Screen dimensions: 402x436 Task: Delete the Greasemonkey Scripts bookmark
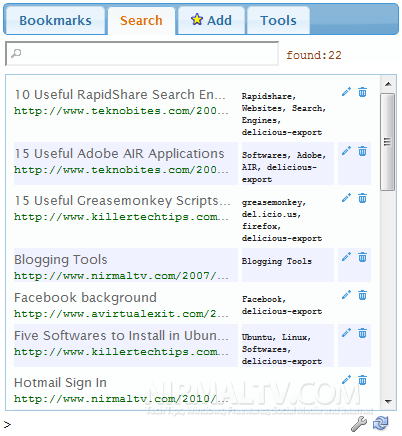[362, 198]
